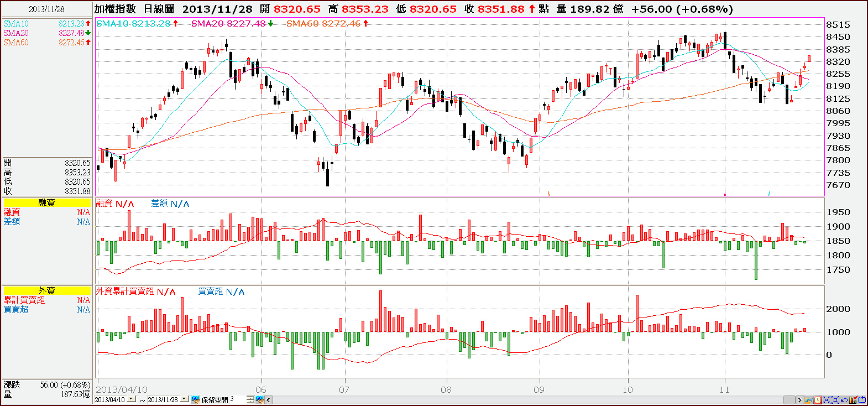Click the 外資累計買賣超 N/A legend text
The image size is (868, 406).
click(x=135, y=292)
